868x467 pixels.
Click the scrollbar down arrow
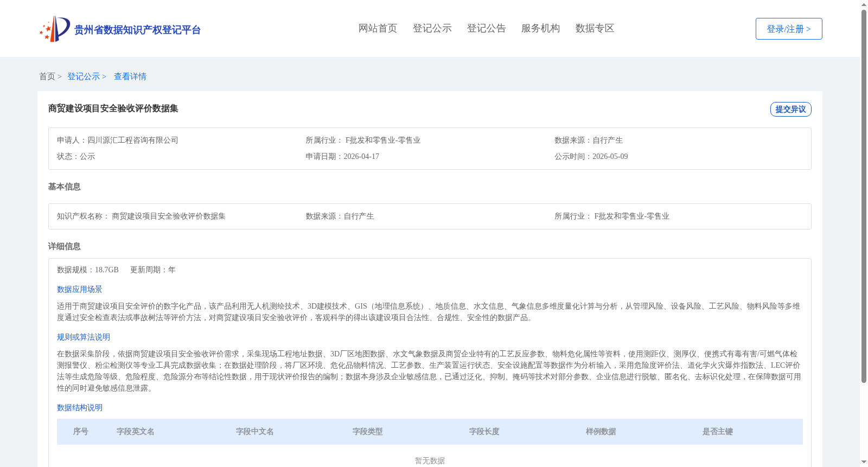tap(864, 462)
